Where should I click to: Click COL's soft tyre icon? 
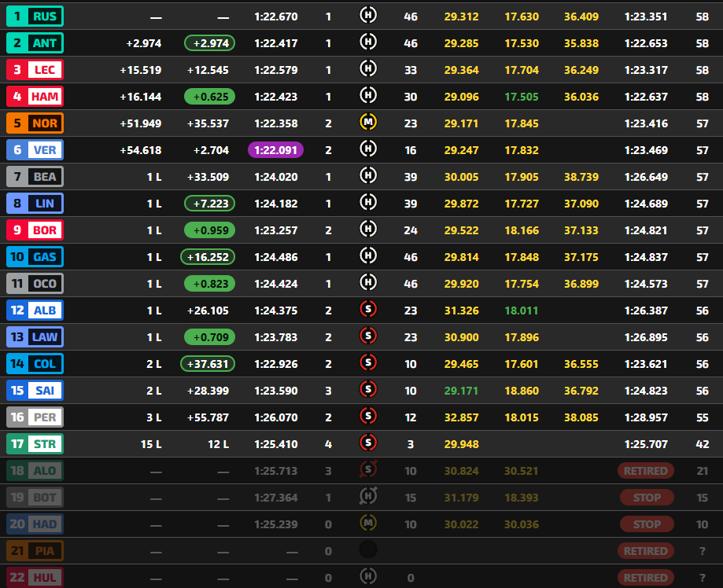tap(368, 362)
